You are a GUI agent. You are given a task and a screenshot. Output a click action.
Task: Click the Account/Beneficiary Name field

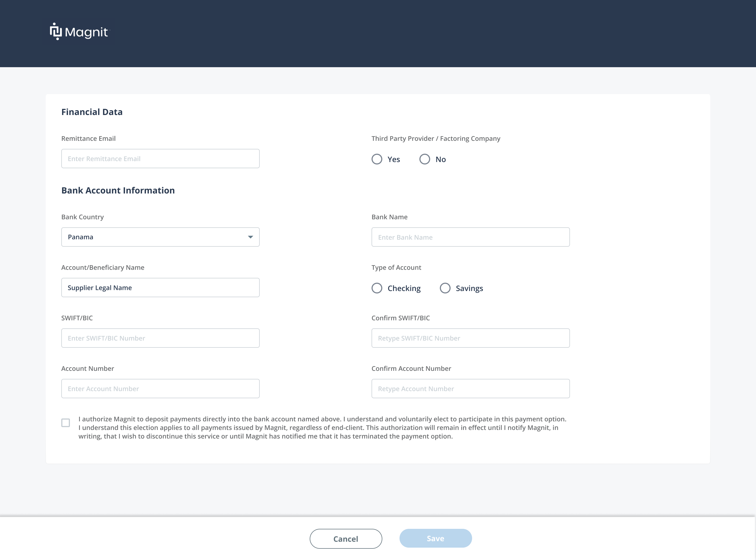161,288
